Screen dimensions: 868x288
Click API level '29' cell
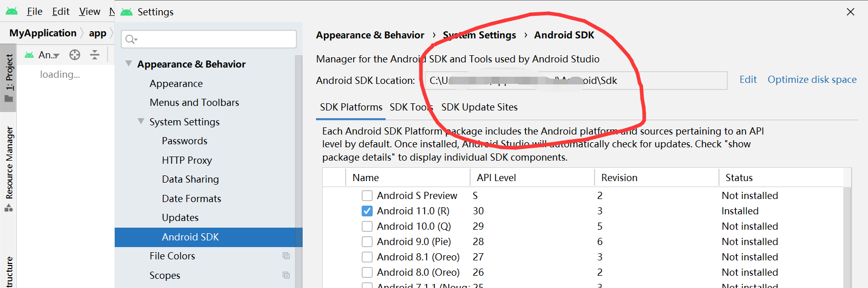point(478,226)
